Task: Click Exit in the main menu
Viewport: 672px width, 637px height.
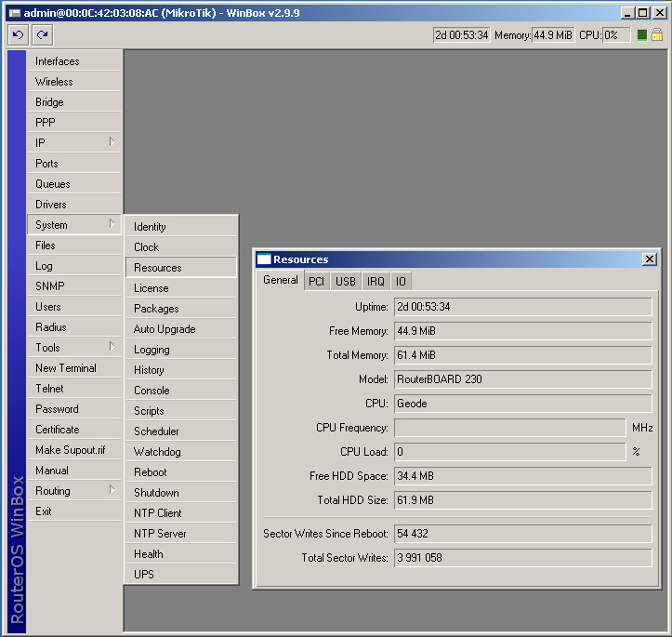Action: pos(74,511)
